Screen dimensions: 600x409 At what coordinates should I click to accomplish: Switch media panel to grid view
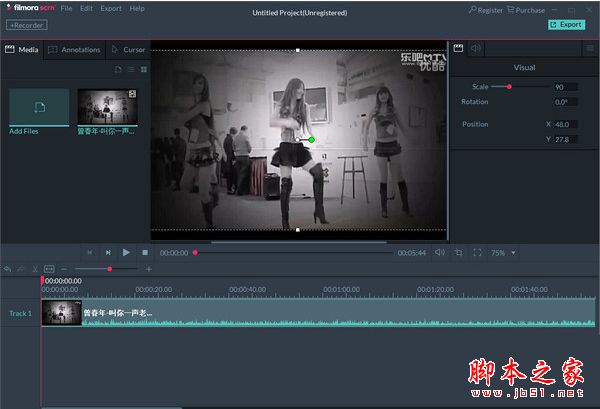point(144,69)
